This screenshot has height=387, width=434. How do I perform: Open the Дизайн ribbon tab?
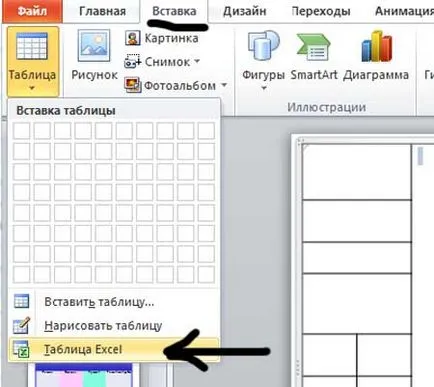tap(244, 11)
